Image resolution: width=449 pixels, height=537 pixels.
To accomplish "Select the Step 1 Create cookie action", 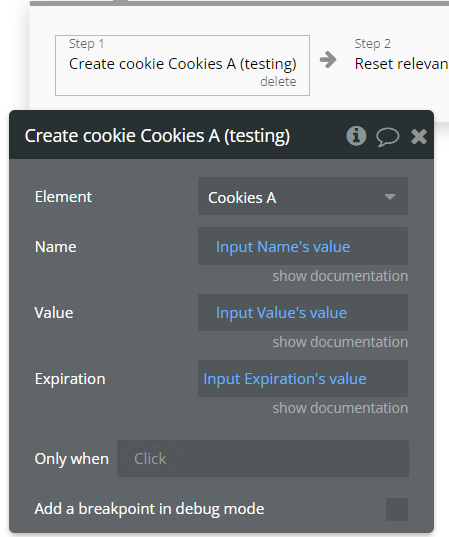I will coord(183,65).
